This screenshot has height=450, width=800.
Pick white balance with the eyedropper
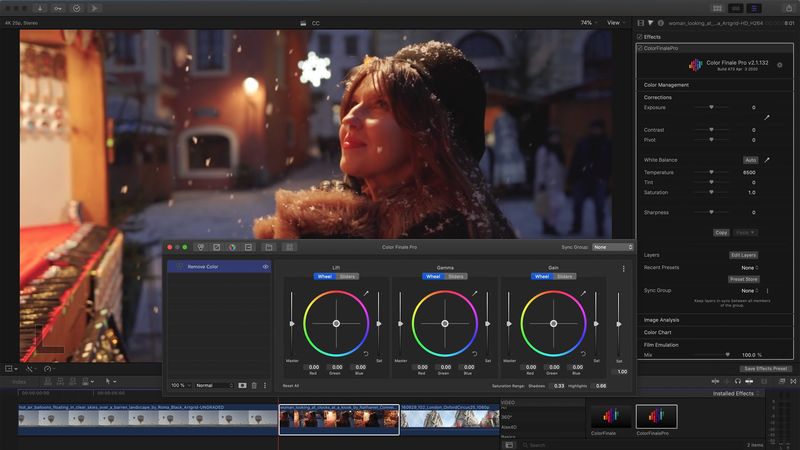point(768,159)
